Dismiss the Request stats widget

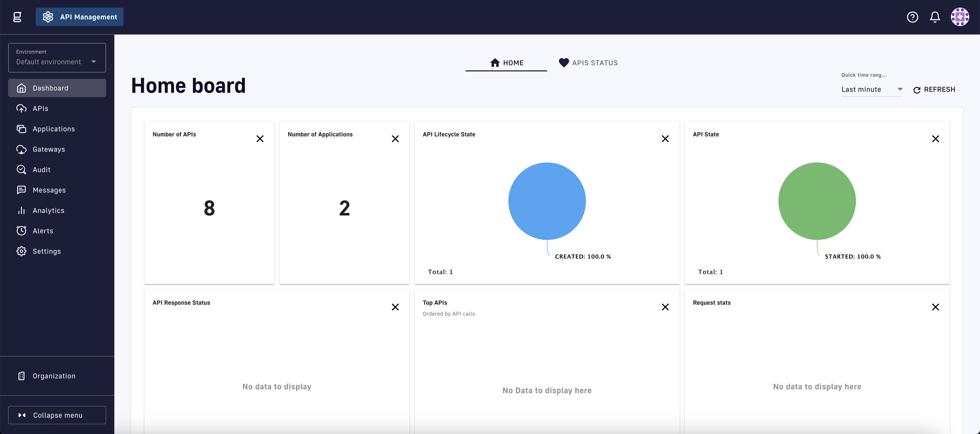click(x=935, y=307)
